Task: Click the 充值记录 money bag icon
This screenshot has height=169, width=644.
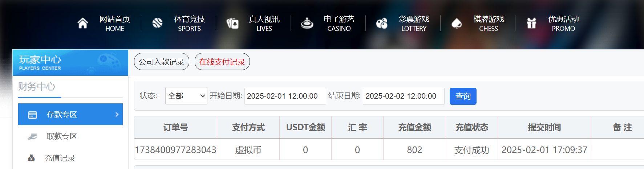Action: point(31,158)
